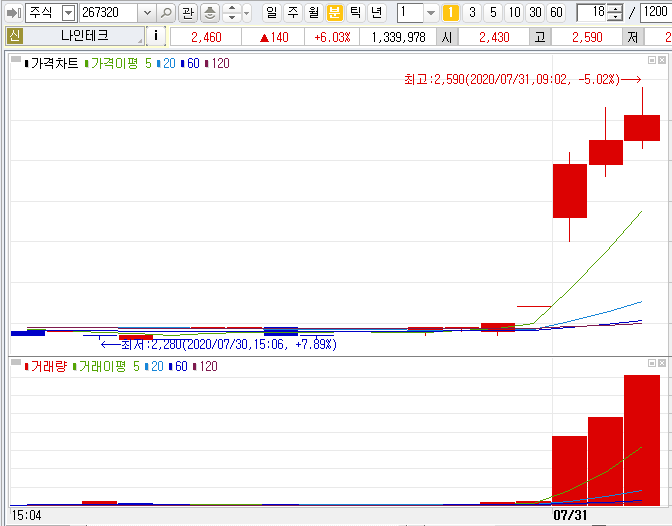Maximize the volume chart pane icon
This screenshot has height=526, width=672.
point(652,363)
